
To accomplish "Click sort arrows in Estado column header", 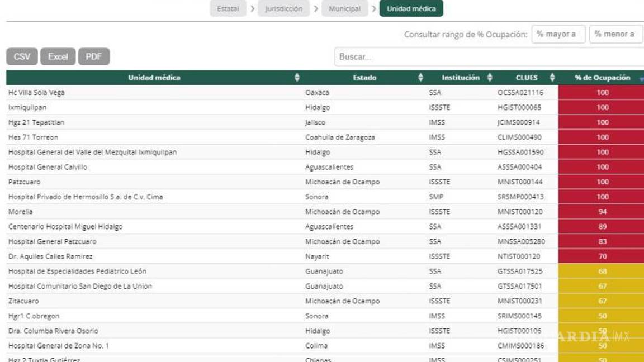I will pyautogui.click(x=420, y=78).
